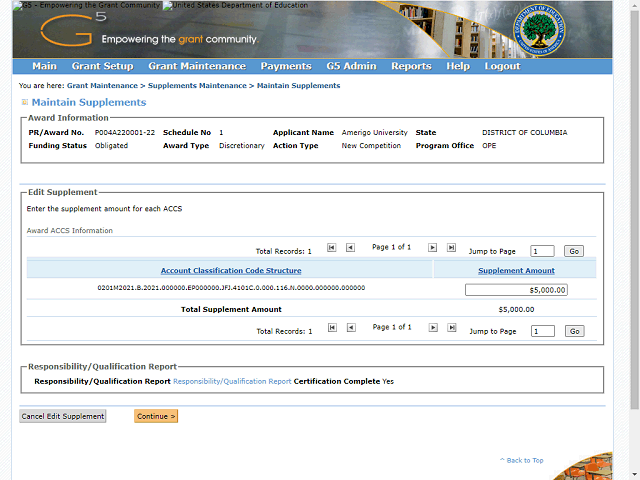
Task: Sort by Account Classification Code Structure header
Action: (230, 271)
